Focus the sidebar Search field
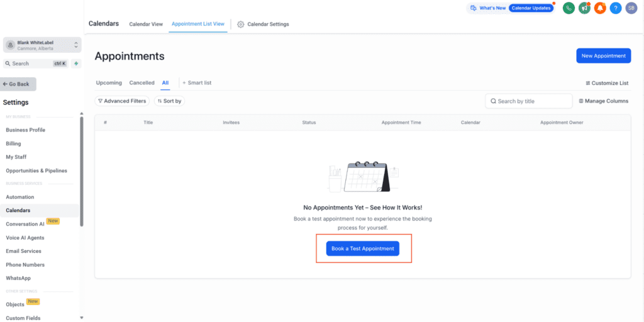This screenshot has height=322, width=644. 35,64
